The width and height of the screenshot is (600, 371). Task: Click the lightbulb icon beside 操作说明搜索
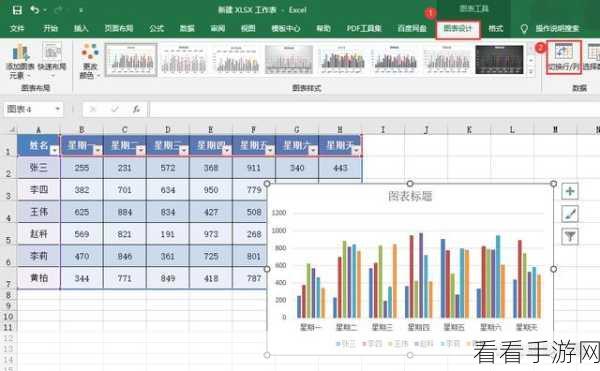(524, 29)
